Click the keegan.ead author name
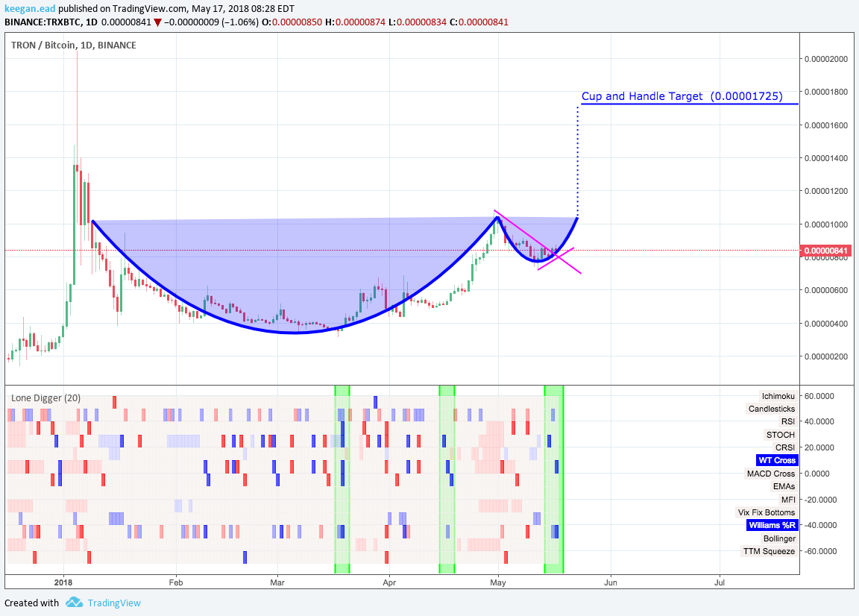The width and height of the screenshot is (859, 616). 30,9
